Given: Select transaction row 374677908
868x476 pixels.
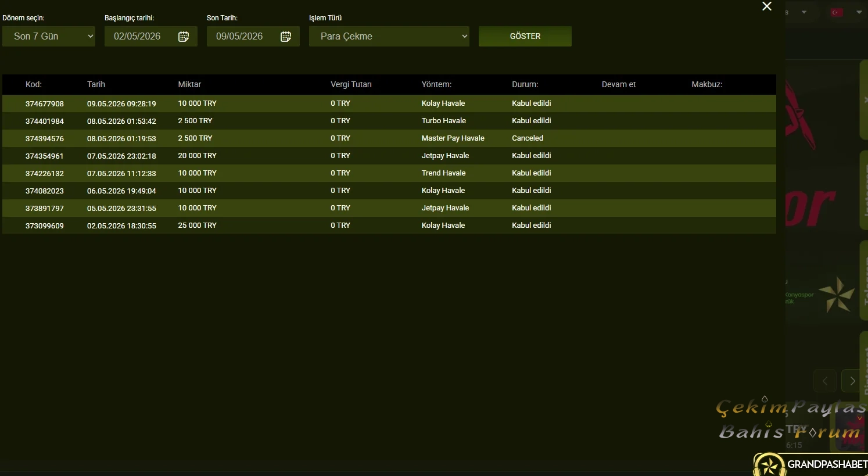Looking at the screenshot, I should click(x=389, y=103).
